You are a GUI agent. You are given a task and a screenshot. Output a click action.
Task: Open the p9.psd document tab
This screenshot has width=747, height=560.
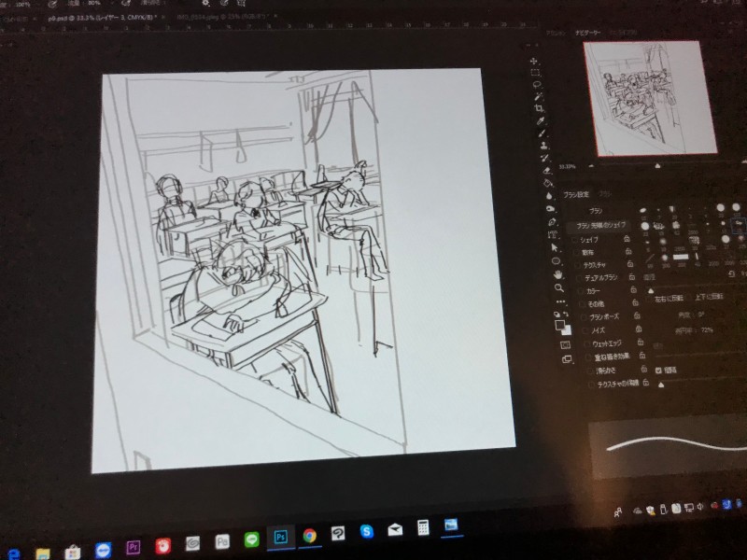(103, 18)
